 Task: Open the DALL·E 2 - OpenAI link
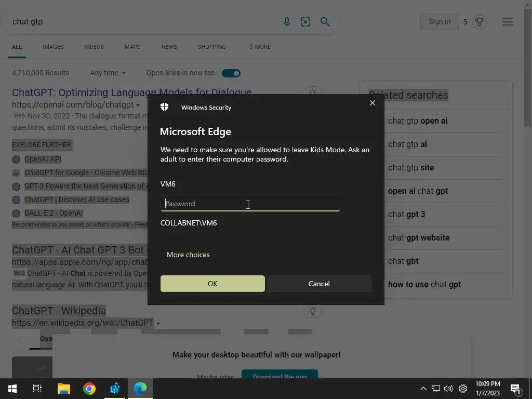(54, 214)
